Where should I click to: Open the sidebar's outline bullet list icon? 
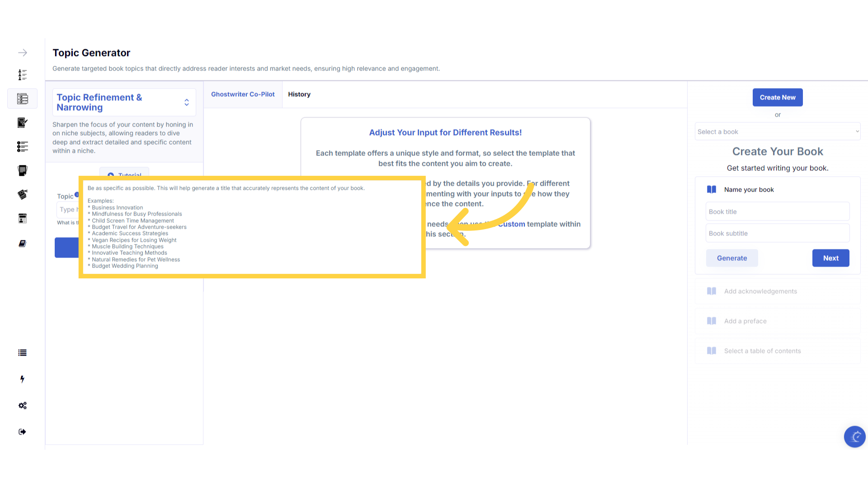(x=22, y=146)
